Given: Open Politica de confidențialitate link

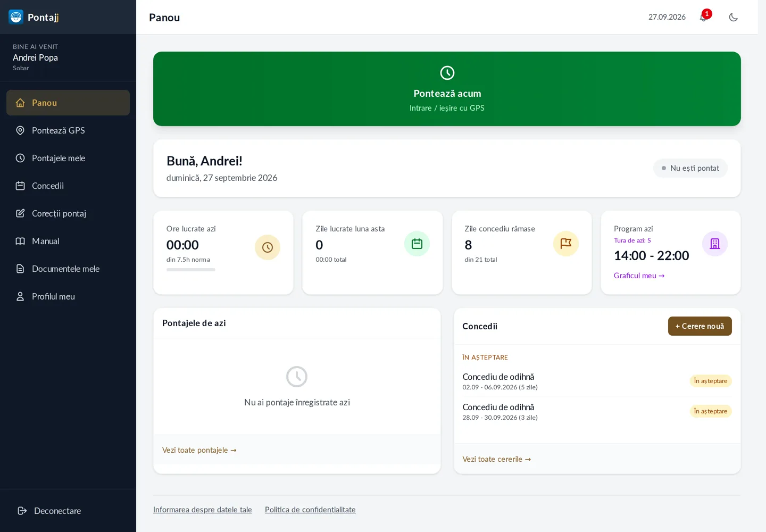Looking at the screenshot, I should pos(310,510).
